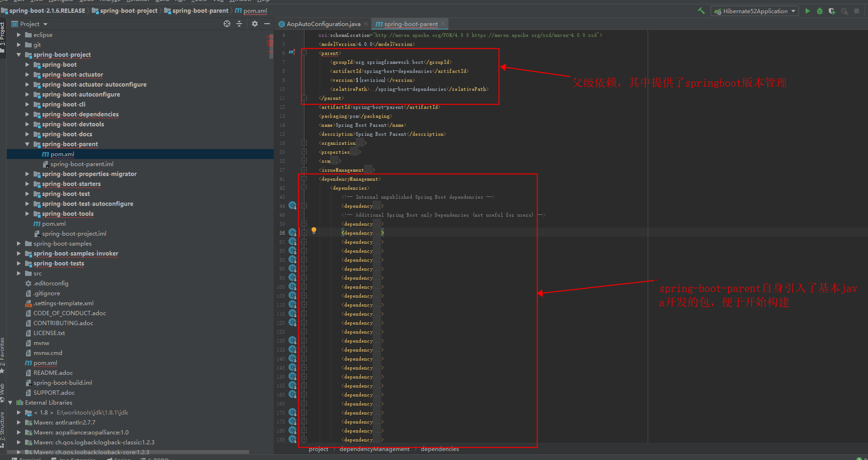Click the gutter navigation icon on line 44

[x=293, y=206]
